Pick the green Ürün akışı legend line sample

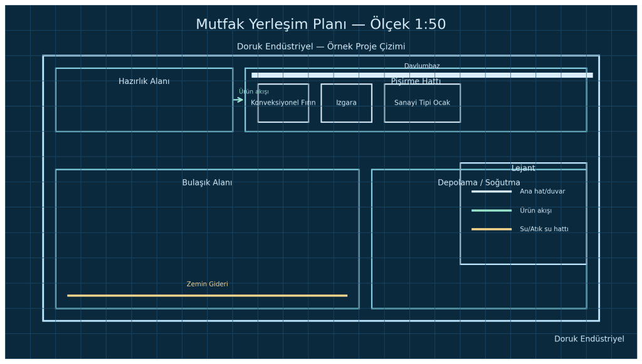[x=492, y=211]
